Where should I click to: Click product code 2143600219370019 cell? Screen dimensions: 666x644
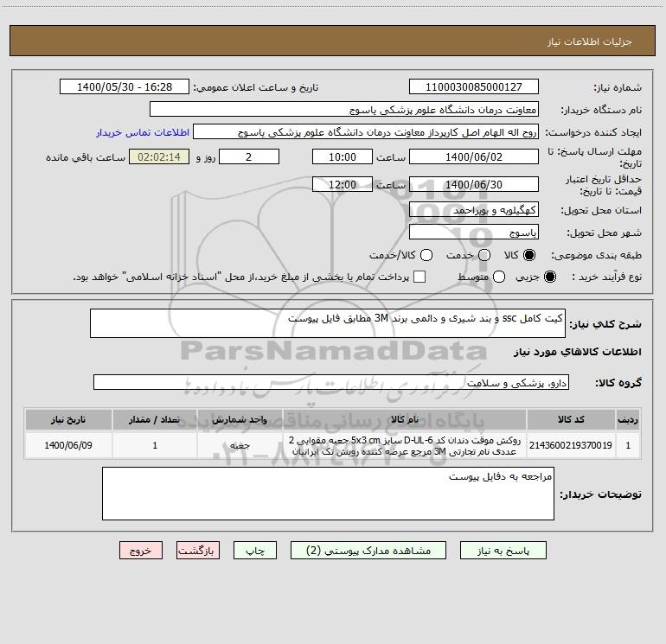[x=571, y=445]
